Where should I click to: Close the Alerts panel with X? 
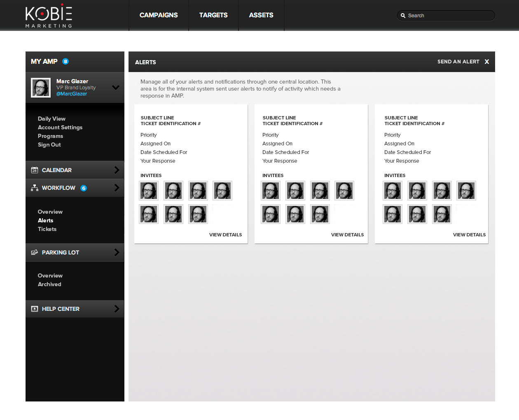coord(487,62)
